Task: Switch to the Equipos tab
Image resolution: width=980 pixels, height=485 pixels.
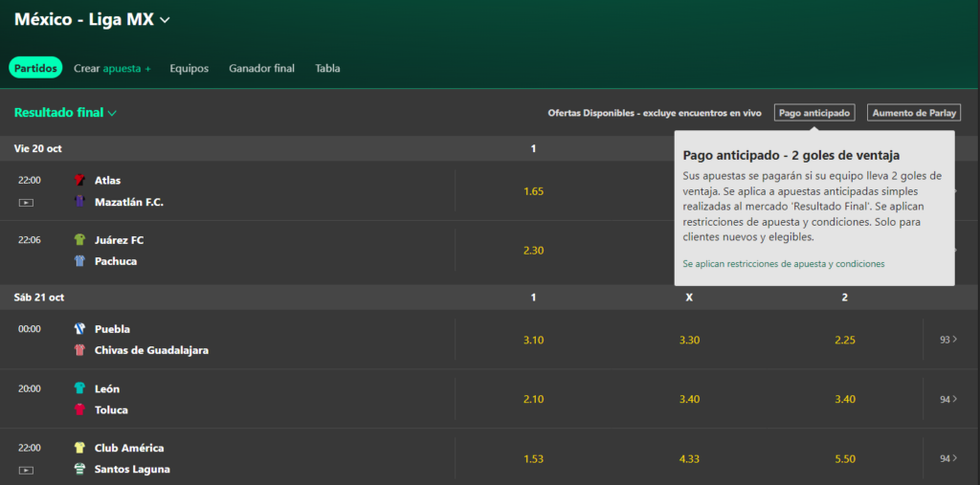Action: 189,69
